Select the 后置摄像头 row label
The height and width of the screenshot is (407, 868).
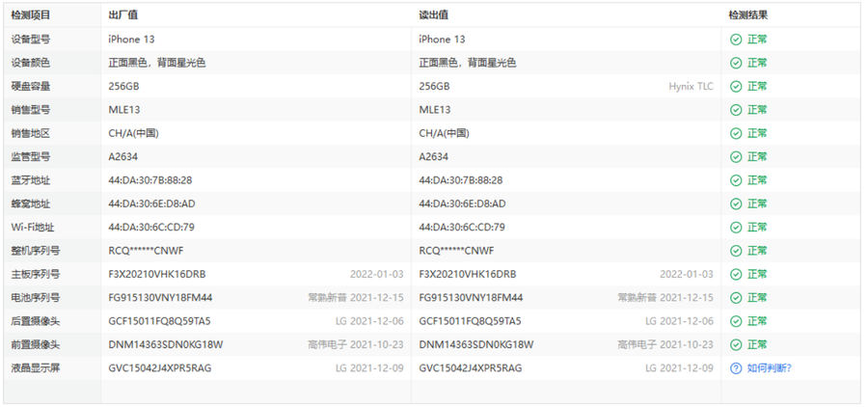[x=36, y=321]
